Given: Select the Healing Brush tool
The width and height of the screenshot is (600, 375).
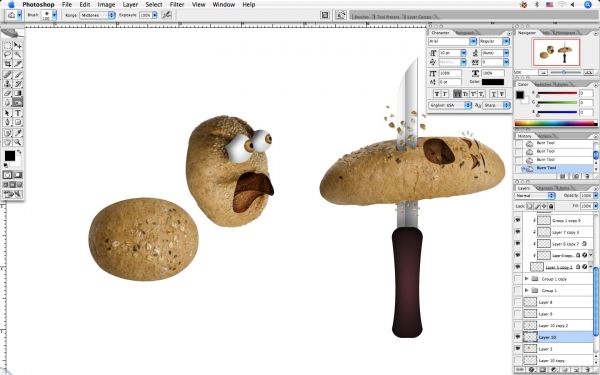Looking at the screenshot, I should 7,75.
